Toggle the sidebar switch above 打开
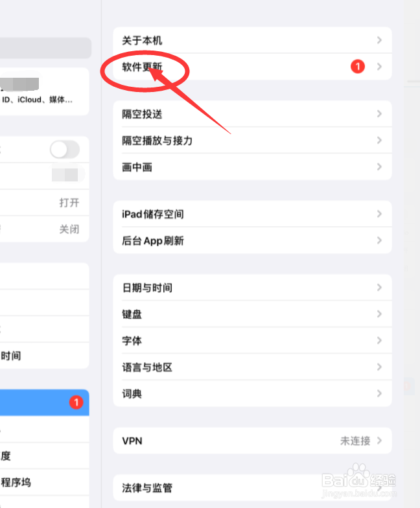The image size is (420, 508). [x=65, y=150]
